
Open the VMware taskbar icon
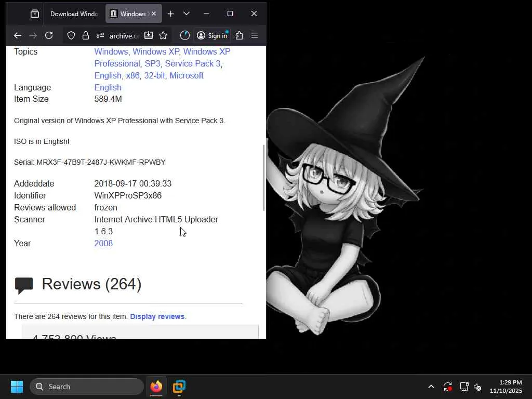179,387
